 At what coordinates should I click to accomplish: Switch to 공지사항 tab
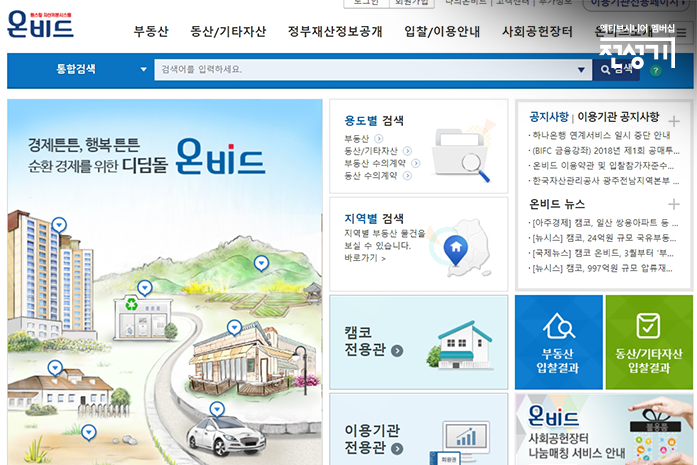point(549,117)
